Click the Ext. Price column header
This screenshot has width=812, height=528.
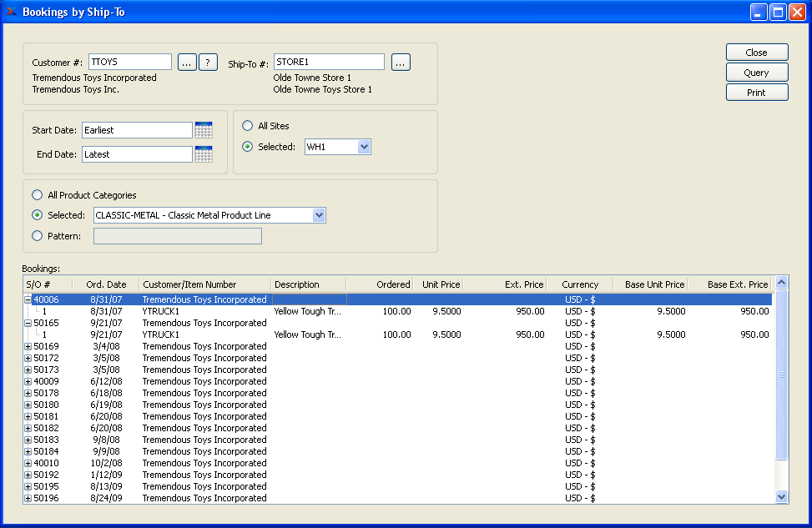tap(523, 284)
